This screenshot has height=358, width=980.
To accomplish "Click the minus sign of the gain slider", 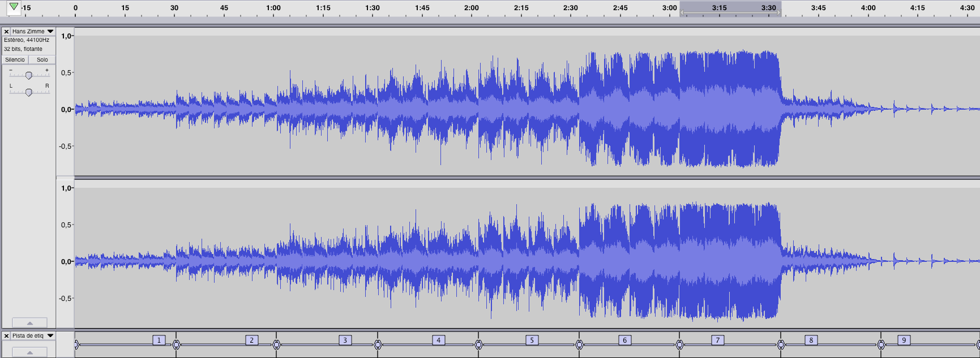I will point(11,70).
